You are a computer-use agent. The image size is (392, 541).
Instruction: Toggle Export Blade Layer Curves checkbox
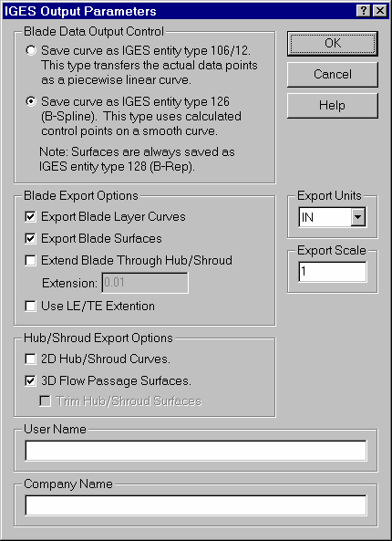(30, 217)
